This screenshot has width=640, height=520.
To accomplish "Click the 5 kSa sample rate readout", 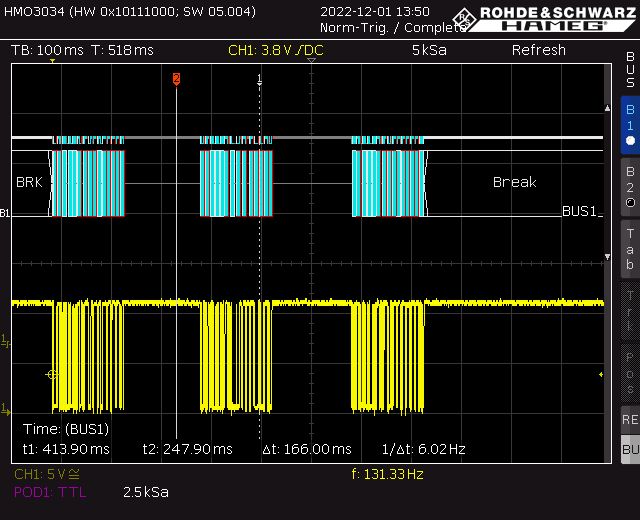I will 429,50.
